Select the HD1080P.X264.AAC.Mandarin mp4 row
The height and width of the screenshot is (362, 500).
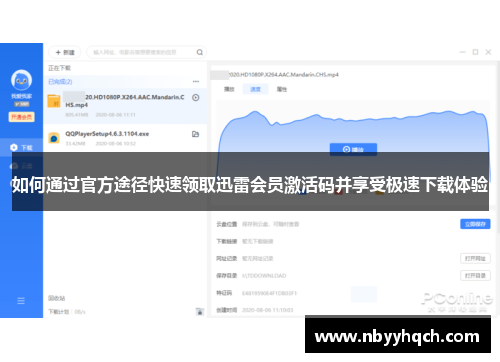point(125,106)
